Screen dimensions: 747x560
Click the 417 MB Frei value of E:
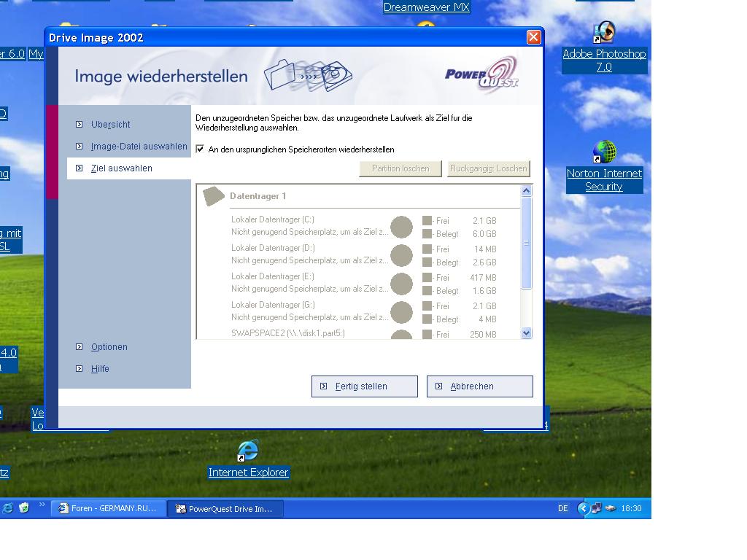click(x=483, y=278)
